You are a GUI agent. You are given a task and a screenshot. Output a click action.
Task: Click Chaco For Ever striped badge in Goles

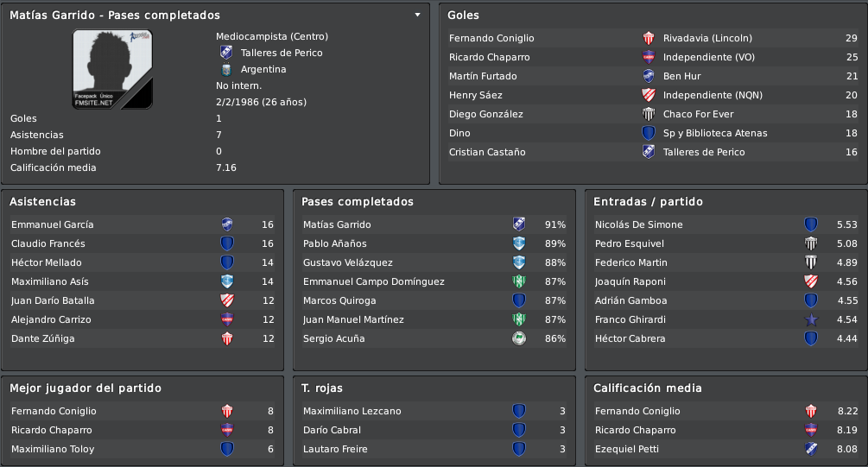click(x=649, y=114)
